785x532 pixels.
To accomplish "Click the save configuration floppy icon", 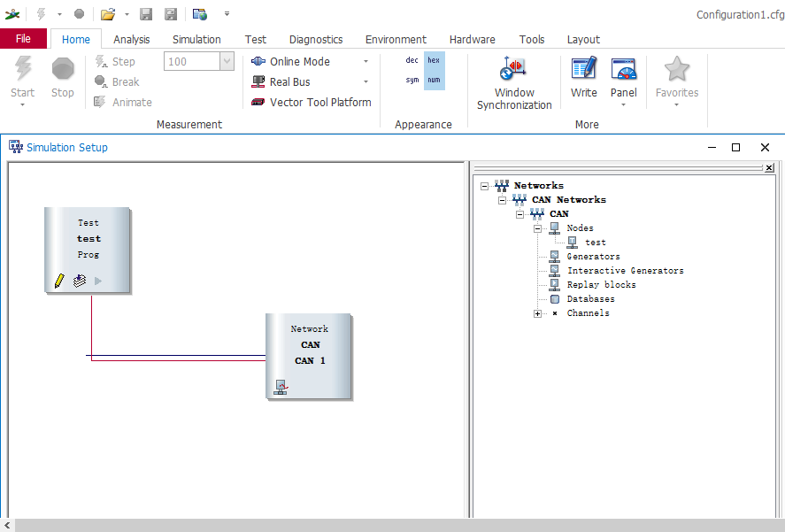I will pos(146,14).
